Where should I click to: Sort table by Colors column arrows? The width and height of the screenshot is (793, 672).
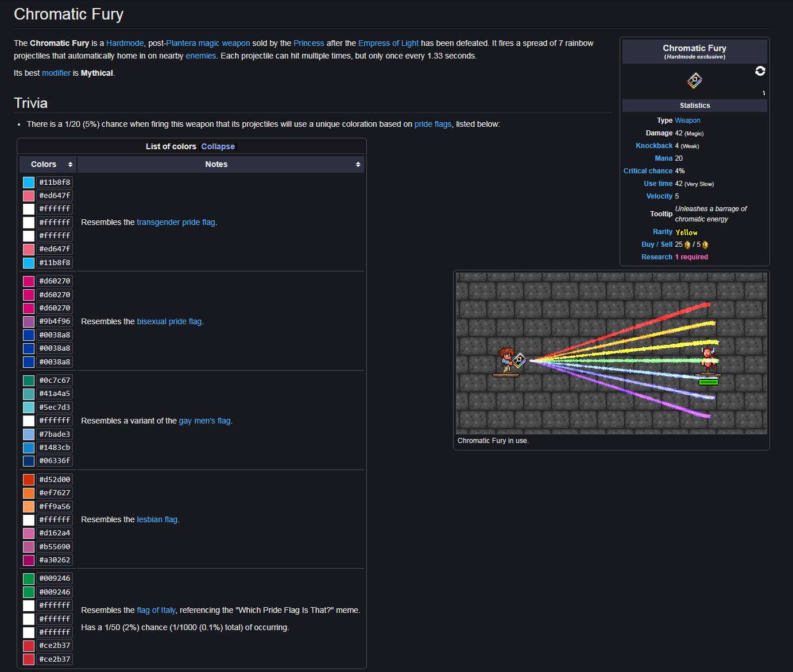pyautogui.click(x=71, y=165)
